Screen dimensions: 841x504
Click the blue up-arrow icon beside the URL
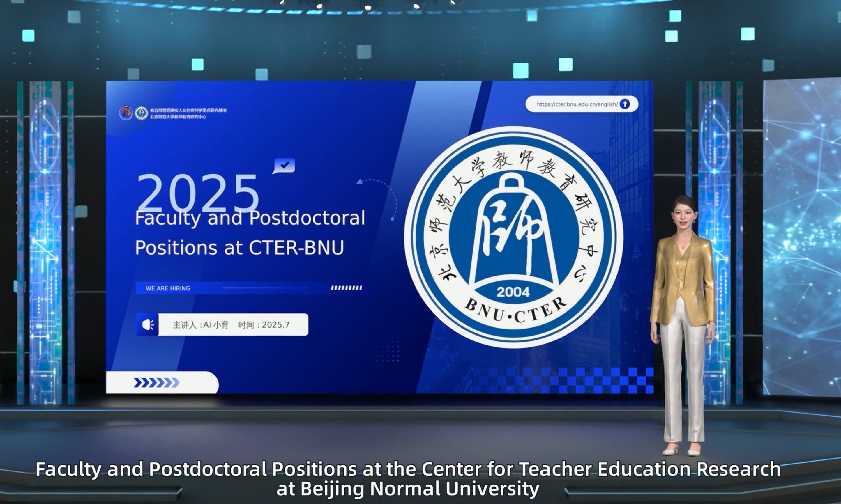[625, 104]
